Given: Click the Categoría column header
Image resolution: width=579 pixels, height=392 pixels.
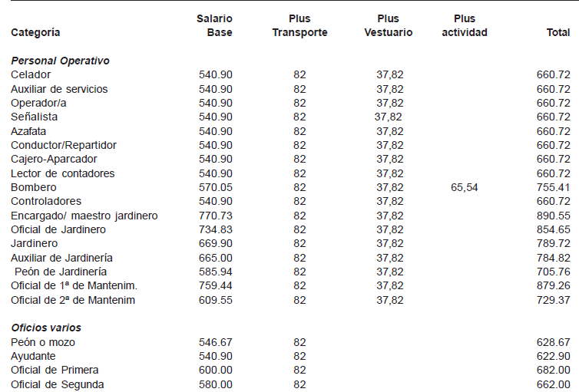Looking at the screenshot, I should [x=35, y=32].
